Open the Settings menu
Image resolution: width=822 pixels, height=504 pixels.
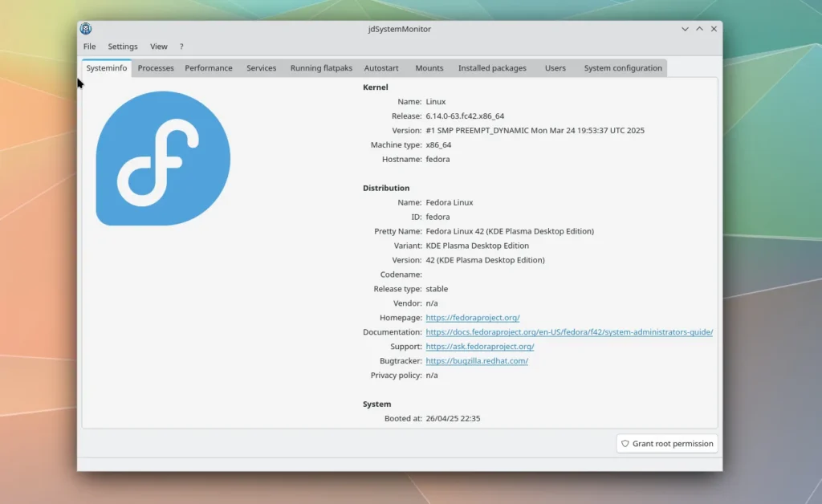click(123, 47)
